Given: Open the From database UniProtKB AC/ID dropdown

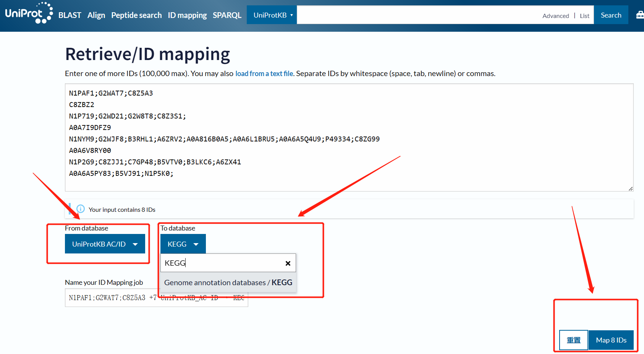Looking at the screenshot, I should point(105,244).
